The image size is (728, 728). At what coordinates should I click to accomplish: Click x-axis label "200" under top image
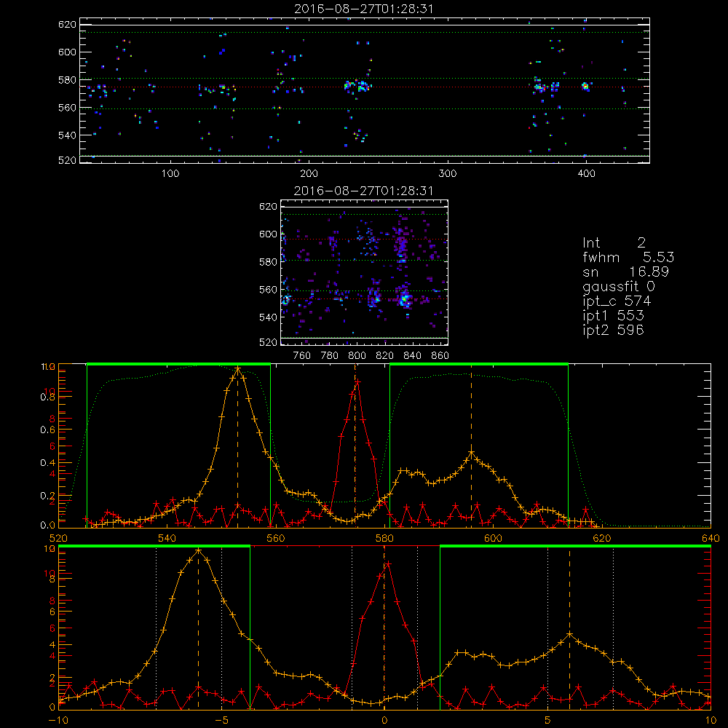point(309,174)
